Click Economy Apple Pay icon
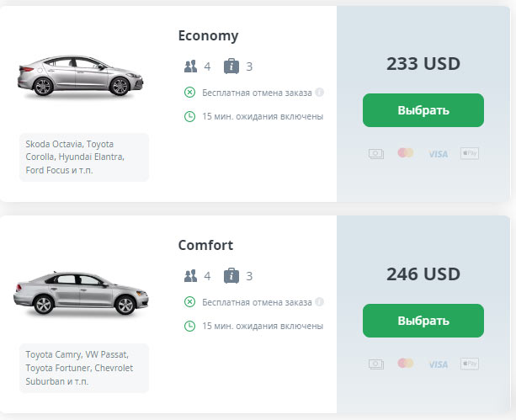The image size is (516, 420). [x=470, y=153]
